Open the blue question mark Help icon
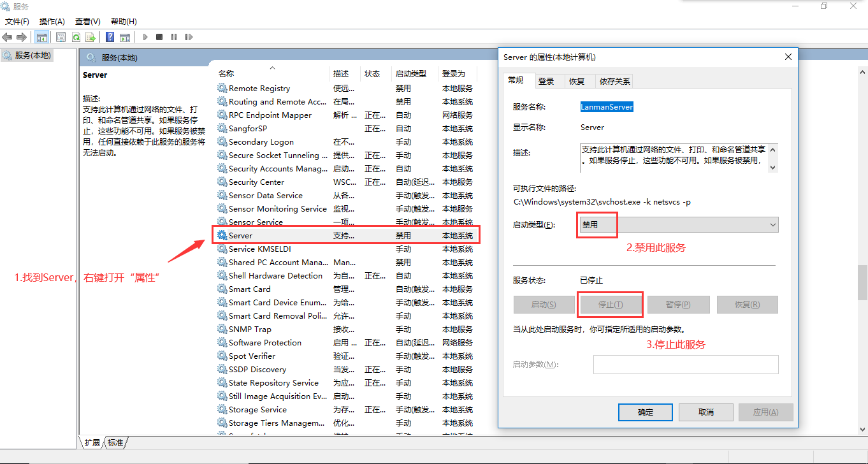Image resolution: width=868 pixels, height=464 pixels. 110,38
